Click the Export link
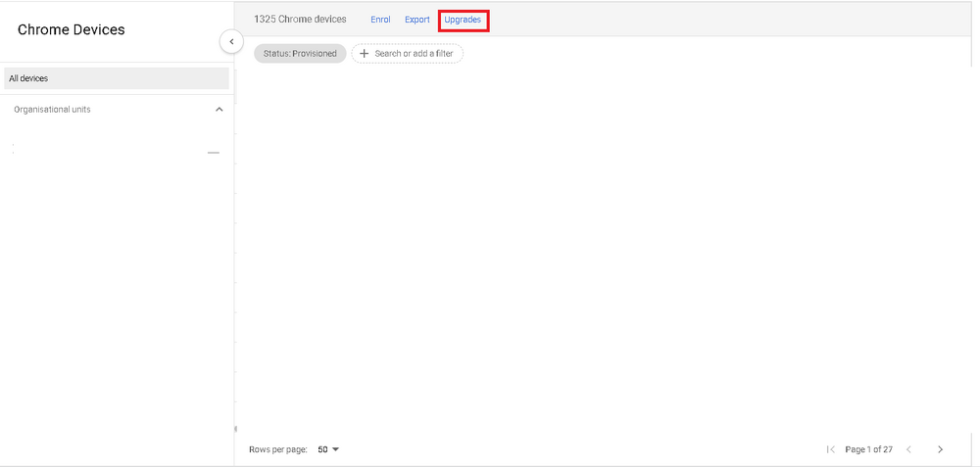Screen dimensions: 980x467 [x=416, y=20]
